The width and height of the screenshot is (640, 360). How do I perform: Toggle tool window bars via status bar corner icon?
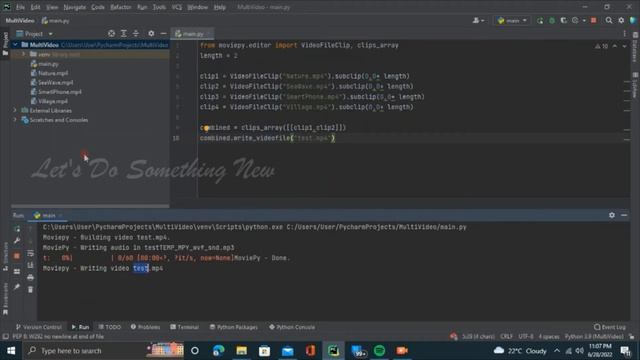tap(5, 337)
